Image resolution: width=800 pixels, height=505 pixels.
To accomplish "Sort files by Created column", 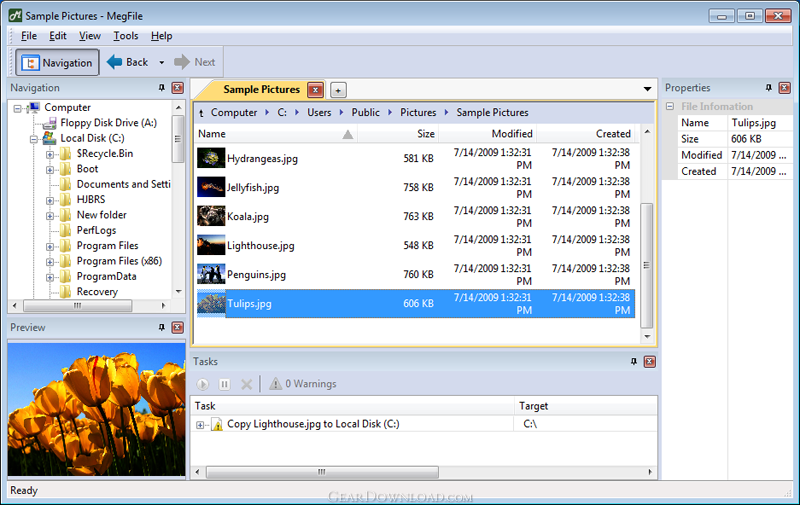I will (x=586, y=134).
